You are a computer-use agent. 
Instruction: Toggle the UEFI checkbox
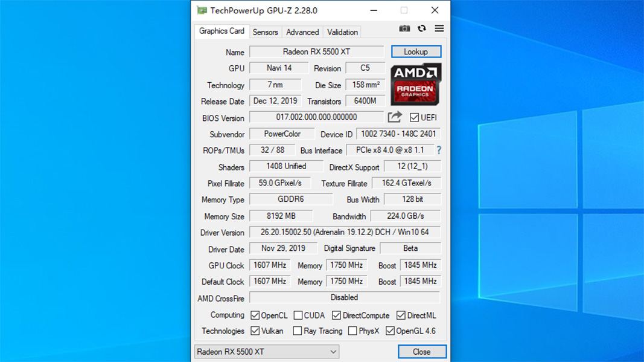pyautogui.click(x=414, y=118)
